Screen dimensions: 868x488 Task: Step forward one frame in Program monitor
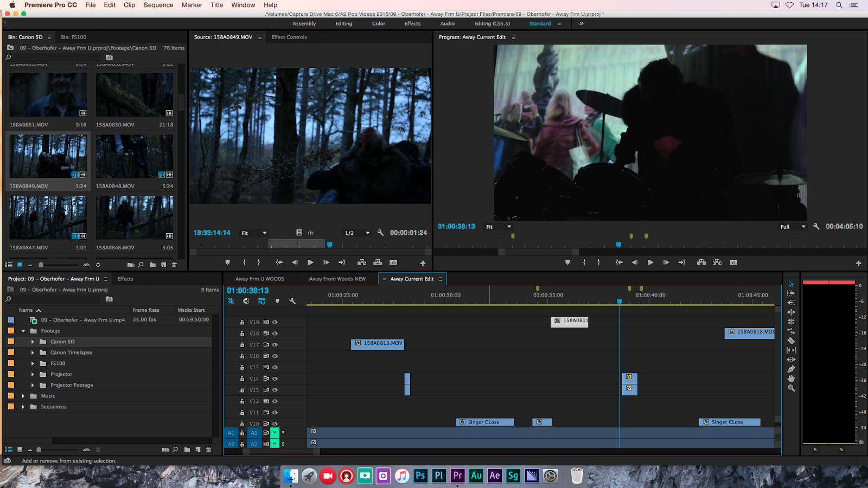pyautogui.click(x=666, y=262)
